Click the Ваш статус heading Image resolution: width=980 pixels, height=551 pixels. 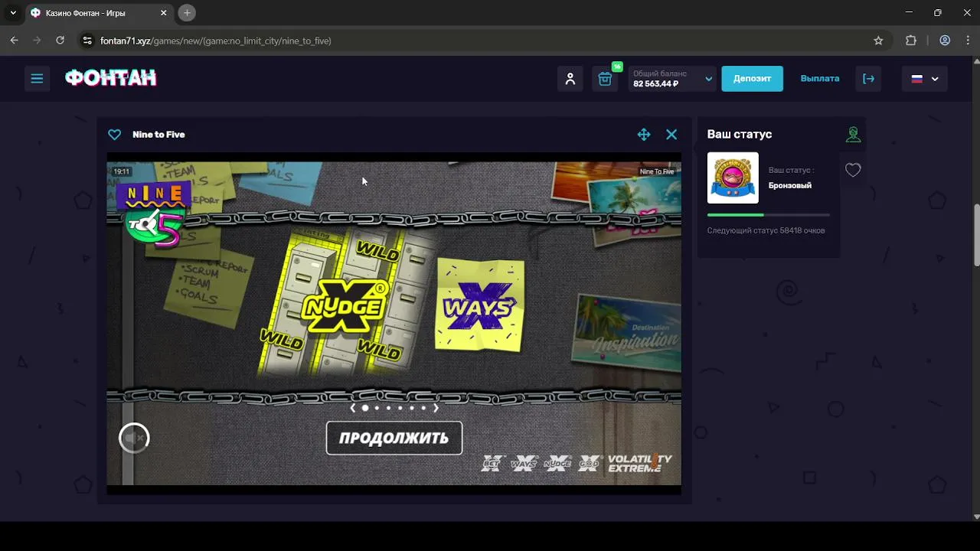tap(740, 134)
